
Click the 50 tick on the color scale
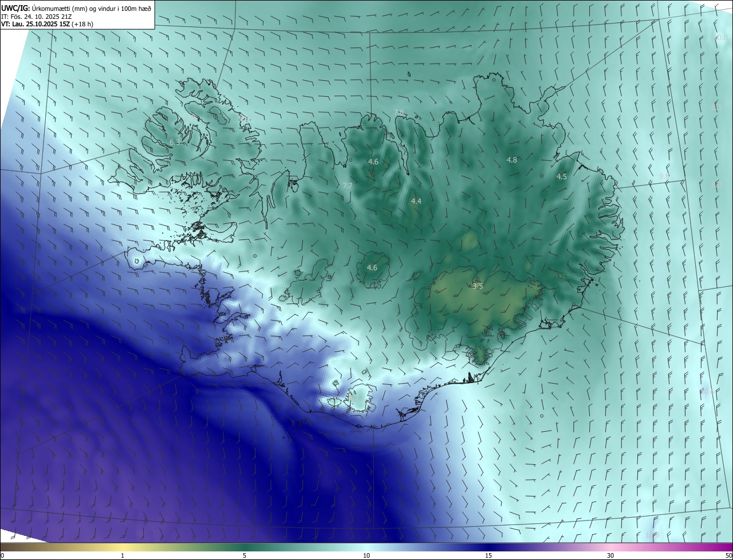click(728, 555)
